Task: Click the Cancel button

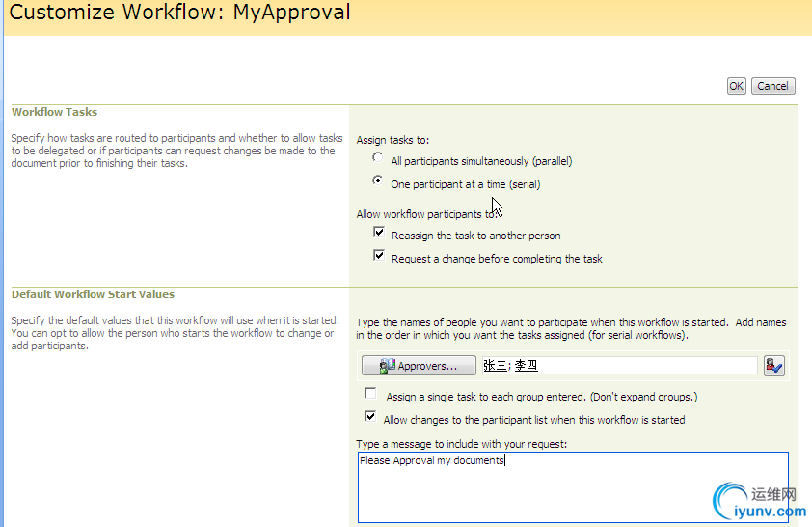Action: (x=772, y=86)
